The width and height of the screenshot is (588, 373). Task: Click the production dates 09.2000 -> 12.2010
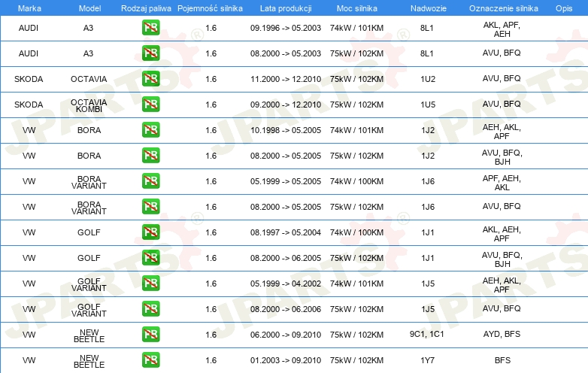point(286,105)
